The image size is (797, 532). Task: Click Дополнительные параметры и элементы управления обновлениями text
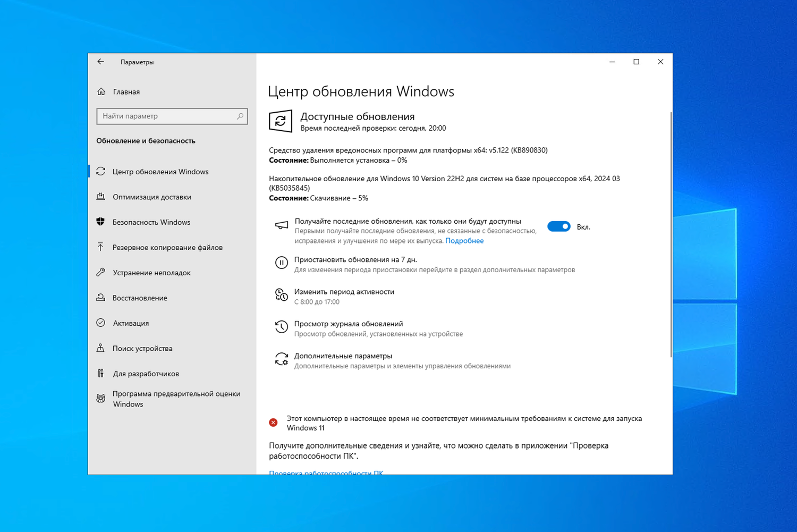[x=402, y=366]
